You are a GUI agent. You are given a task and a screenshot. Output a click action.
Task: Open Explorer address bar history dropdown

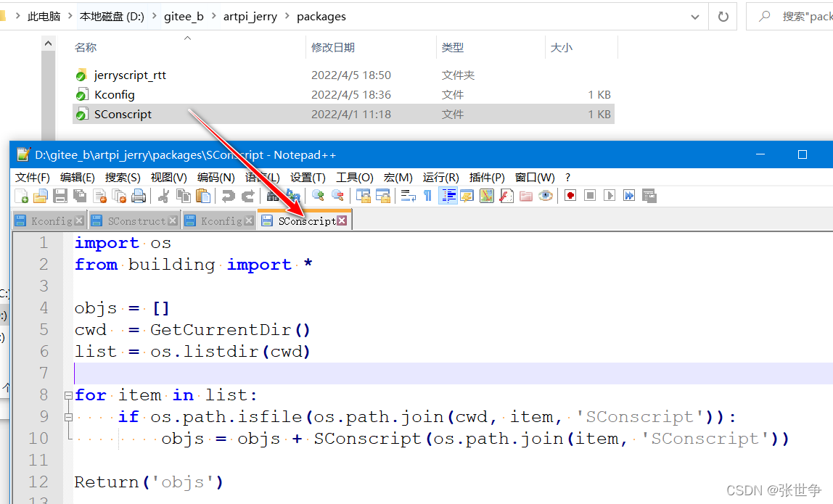(x=695, y=17)
